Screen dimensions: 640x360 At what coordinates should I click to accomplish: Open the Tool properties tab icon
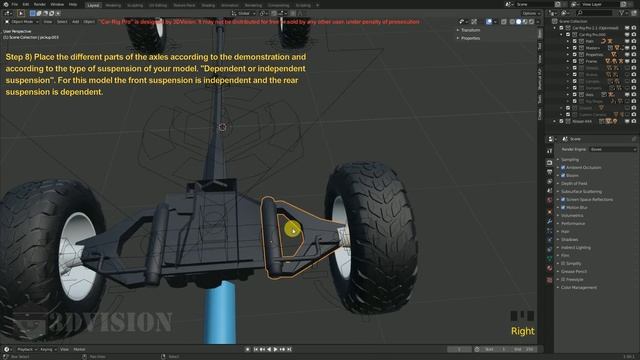point(549,151)
